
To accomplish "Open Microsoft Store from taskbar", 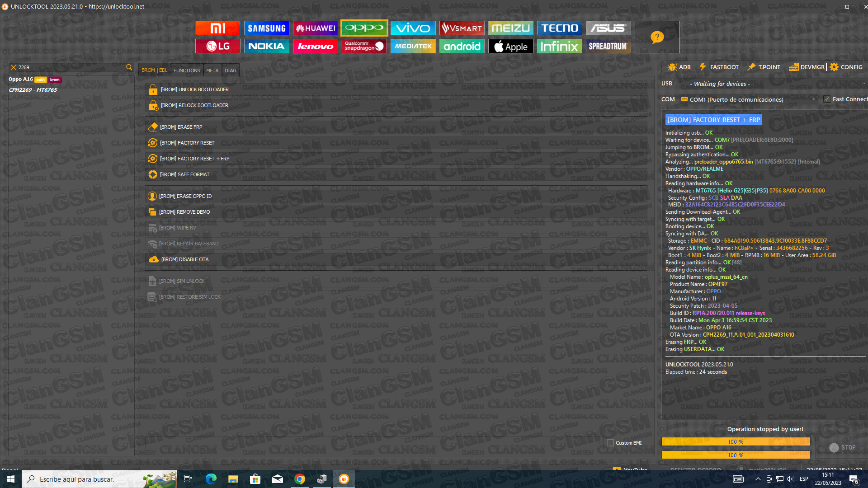I will coord(255,479).
